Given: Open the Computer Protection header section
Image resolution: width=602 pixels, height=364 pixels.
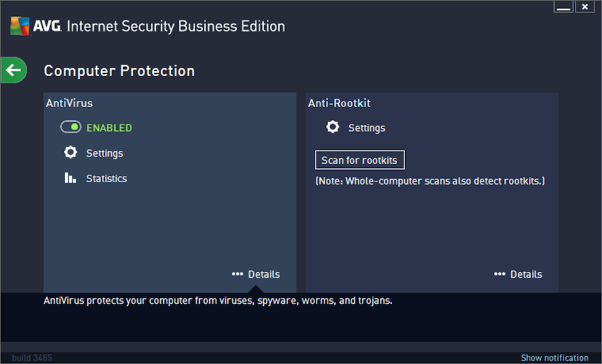Looking at the screenshot, I should tap(119, 71).
